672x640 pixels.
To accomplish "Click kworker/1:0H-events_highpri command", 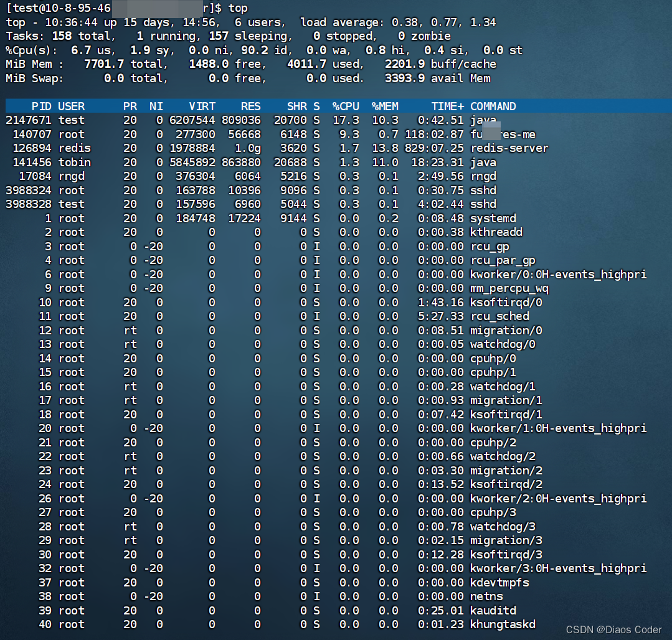I will coord(559,428).
